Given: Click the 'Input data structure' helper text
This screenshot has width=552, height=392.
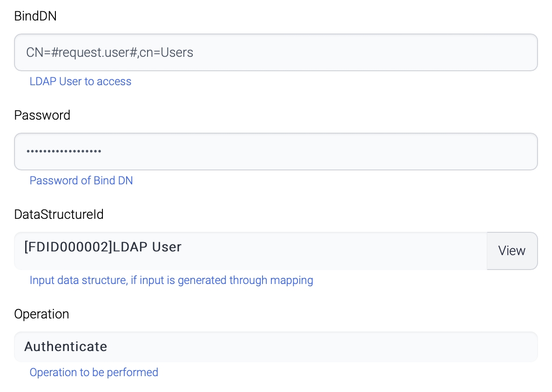Looking at the screenshot, I should click(171, 280).
